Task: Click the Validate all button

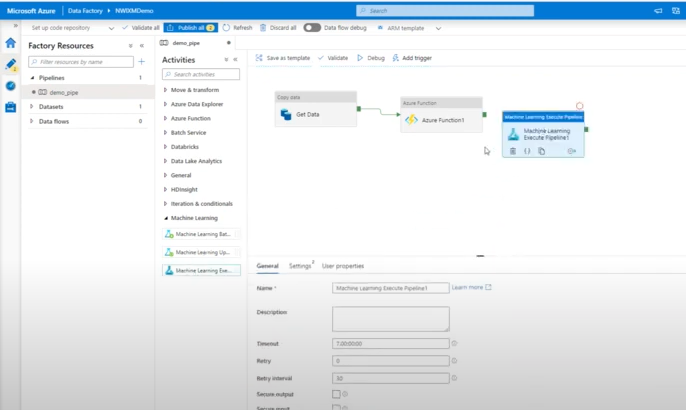Action: [x=140, y=28]
